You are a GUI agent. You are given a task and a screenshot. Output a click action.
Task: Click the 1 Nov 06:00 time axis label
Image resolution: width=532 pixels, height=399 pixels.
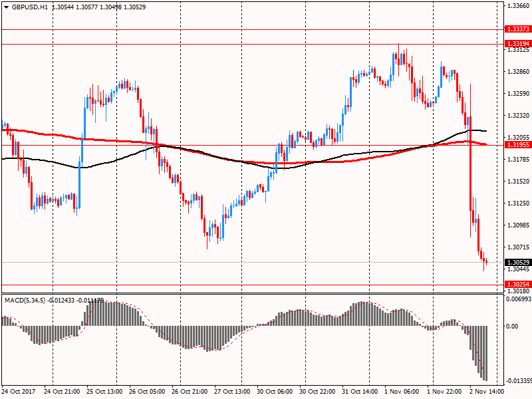click(402, 392)
